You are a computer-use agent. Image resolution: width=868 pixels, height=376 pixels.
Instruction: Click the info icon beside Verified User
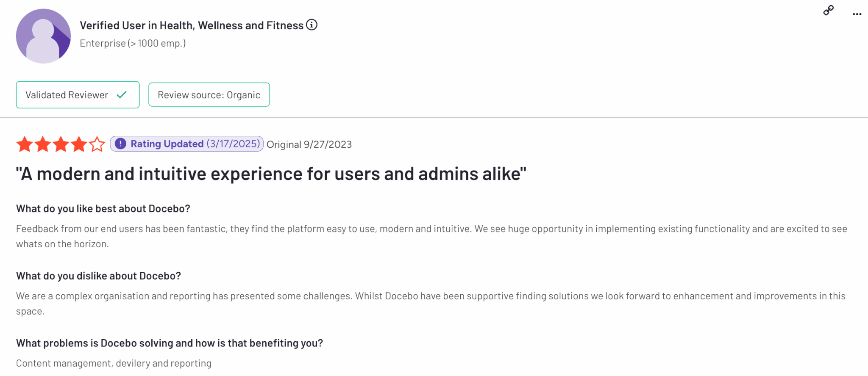click(x=312, y=25)
